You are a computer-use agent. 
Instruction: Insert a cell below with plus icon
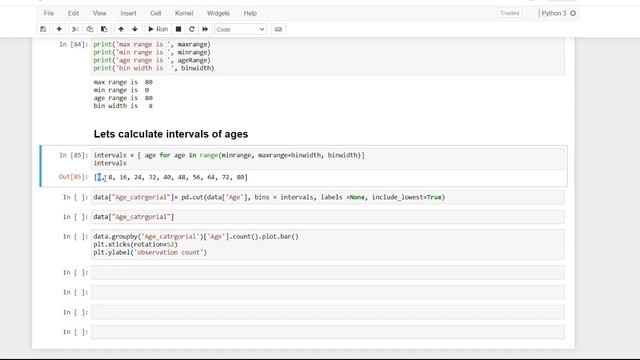coord(59,29)
